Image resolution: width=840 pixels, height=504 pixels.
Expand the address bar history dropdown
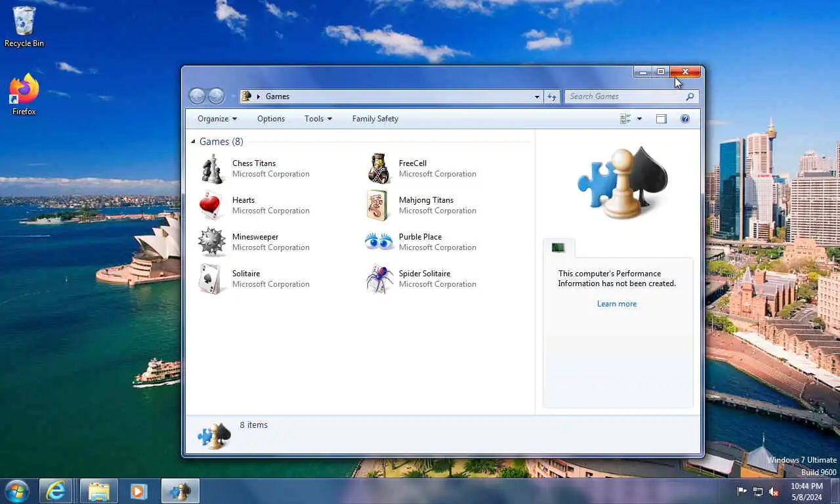(x=537, y=96)
